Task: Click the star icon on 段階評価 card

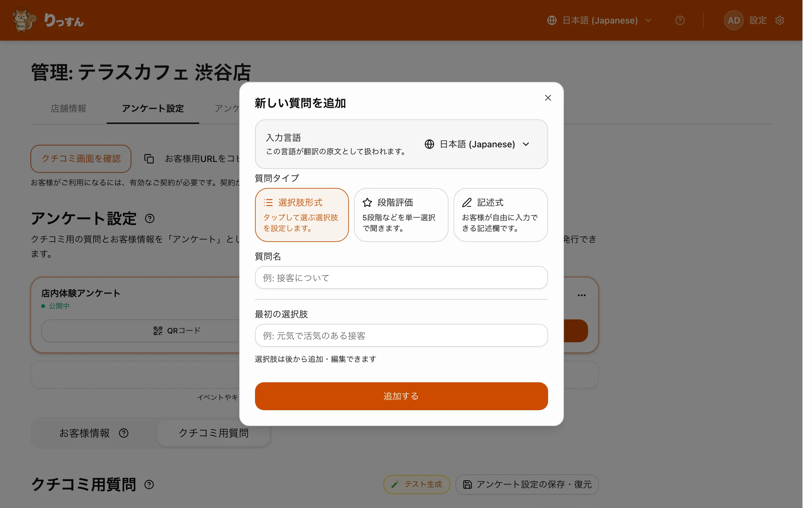Action: [x=367, y=203]
